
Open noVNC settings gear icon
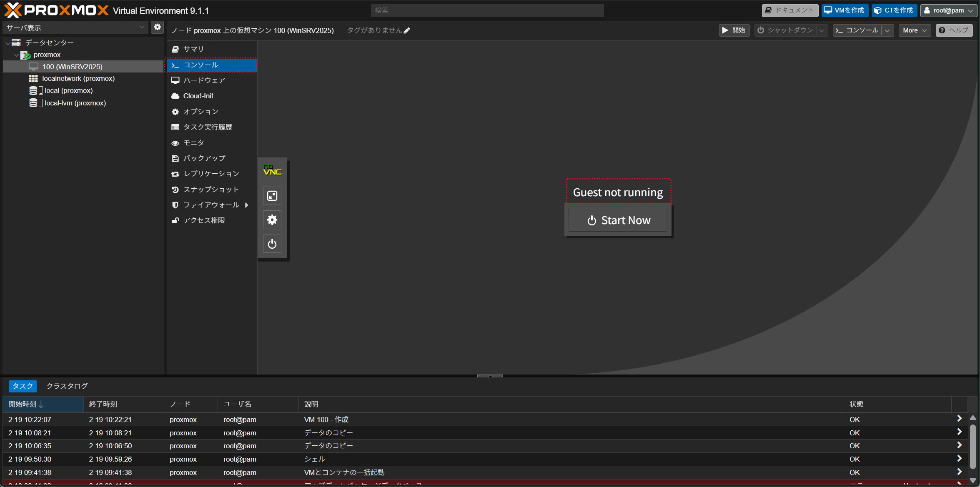click(272, 220)
